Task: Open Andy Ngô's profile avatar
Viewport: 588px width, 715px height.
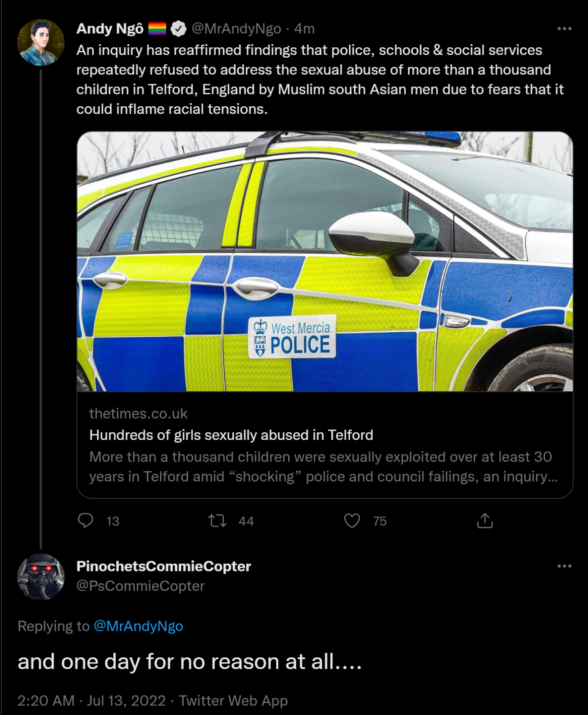Action: [x=41, y=42]
